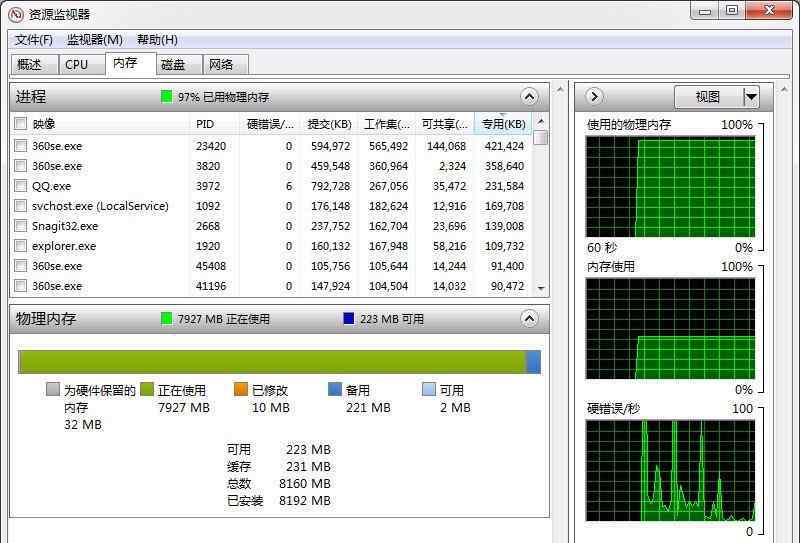The width and height of the screenshot is (800, 543).
Task: Select the svchost.exe (LocalService) process name
Action: pyautogui.click(x=100, y=206)
